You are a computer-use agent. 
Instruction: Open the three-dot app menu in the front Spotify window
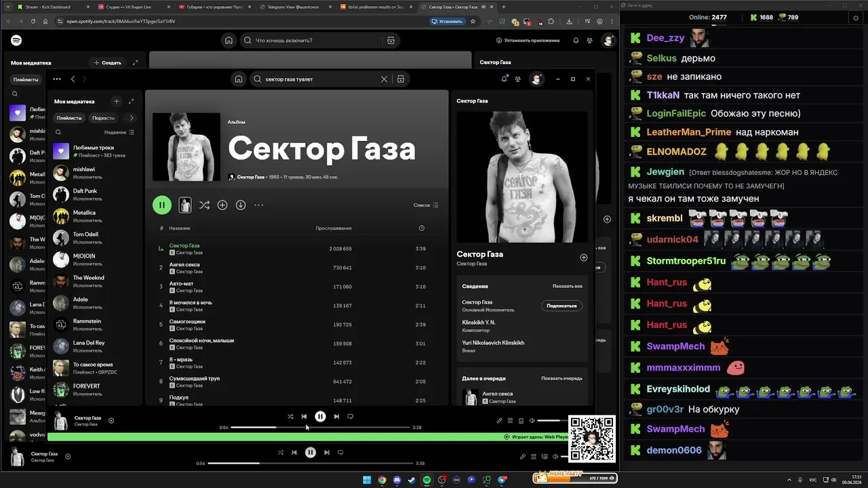coord(56,79)
